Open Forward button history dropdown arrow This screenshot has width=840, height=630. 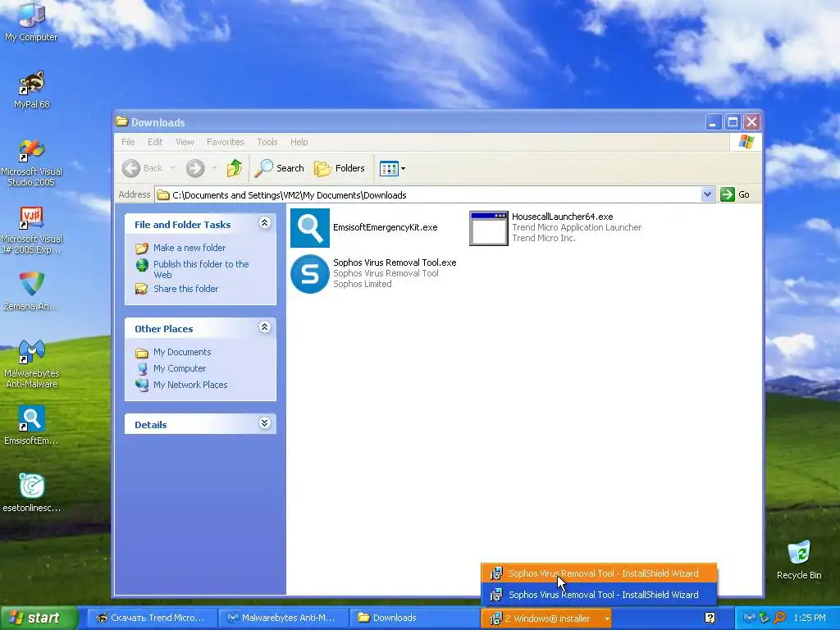tap(214, 168)
